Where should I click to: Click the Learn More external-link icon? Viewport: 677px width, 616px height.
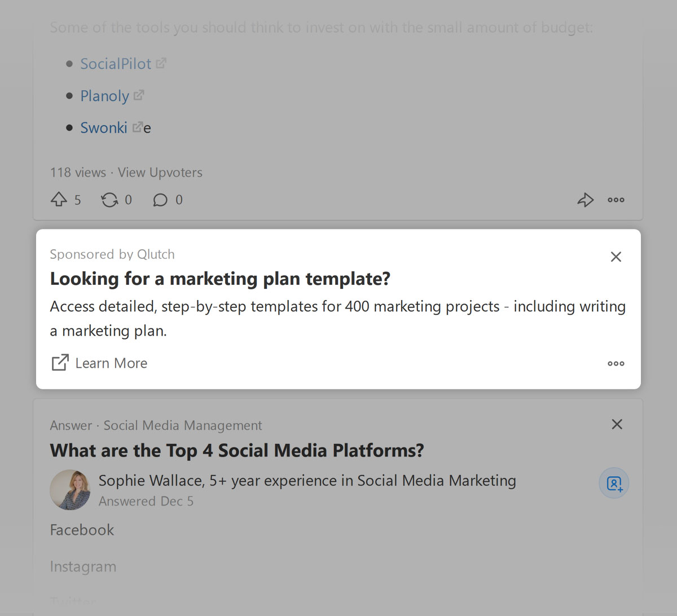click(60, 363)
